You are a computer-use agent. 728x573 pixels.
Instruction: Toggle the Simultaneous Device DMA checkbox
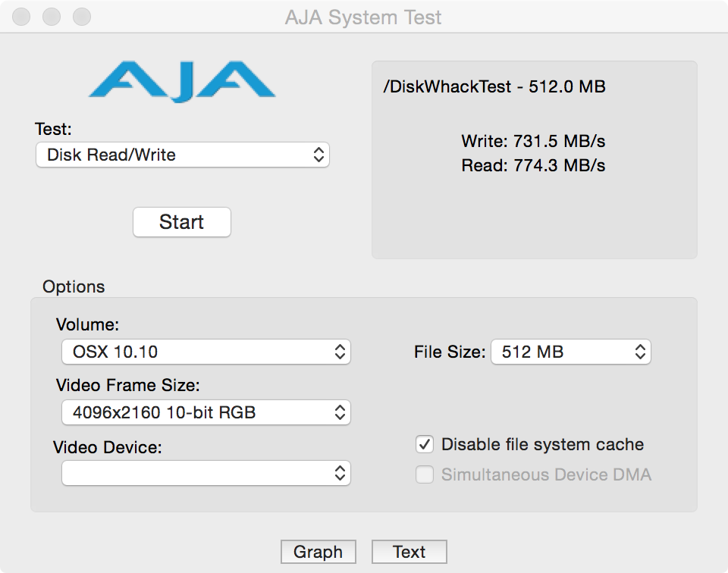(x=425, y=474)
